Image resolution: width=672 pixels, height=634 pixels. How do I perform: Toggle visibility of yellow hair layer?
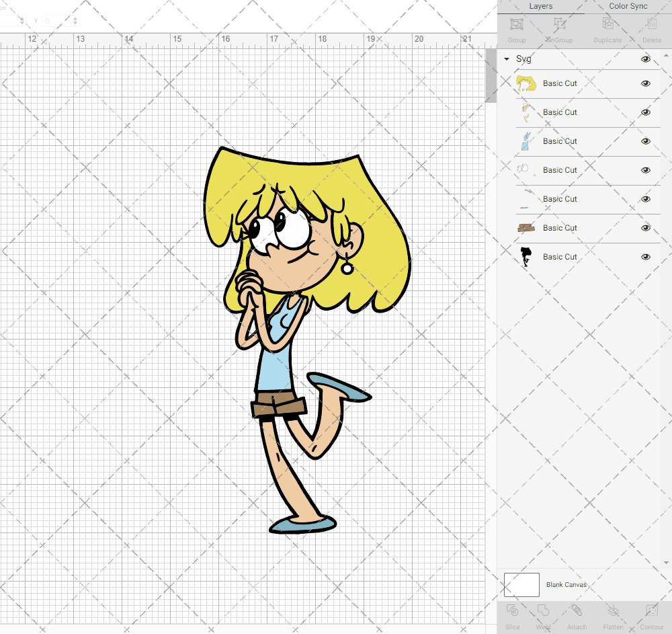pos(646,83)
